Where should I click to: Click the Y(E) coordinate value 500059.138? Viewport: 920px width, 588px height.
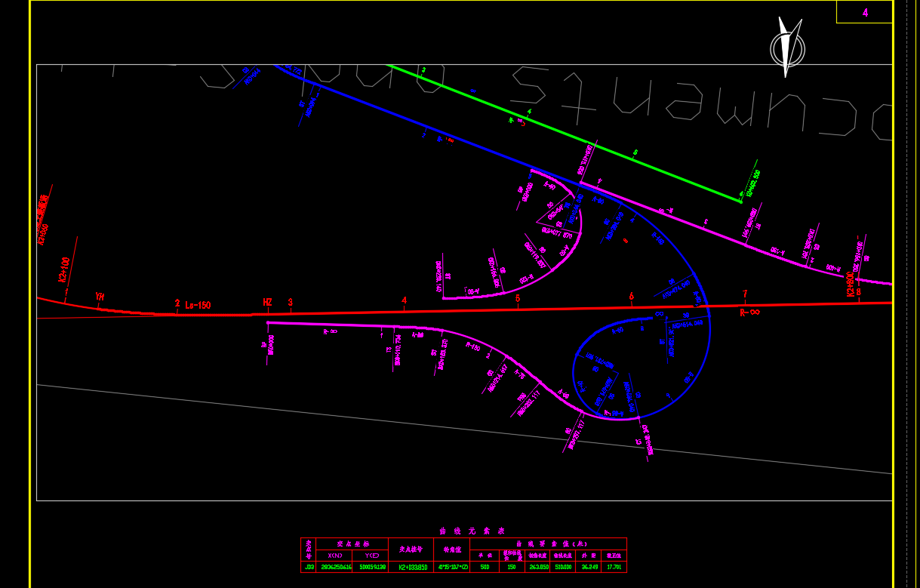coord(372,567)
